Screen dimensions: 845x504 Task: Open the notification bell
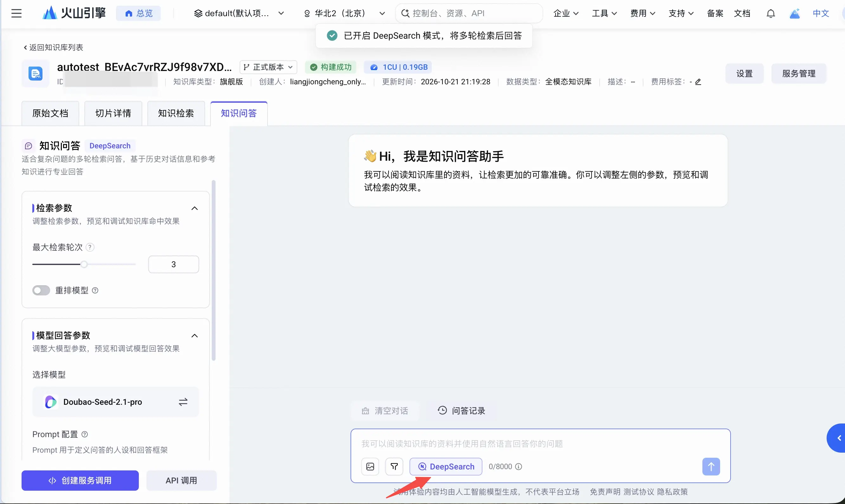(x=771, y=13)
